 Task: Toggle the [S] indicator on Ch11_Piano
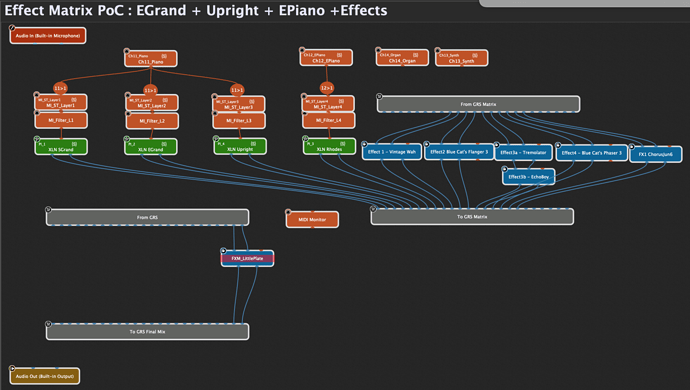pyautogui.click(x=164, y=56)
